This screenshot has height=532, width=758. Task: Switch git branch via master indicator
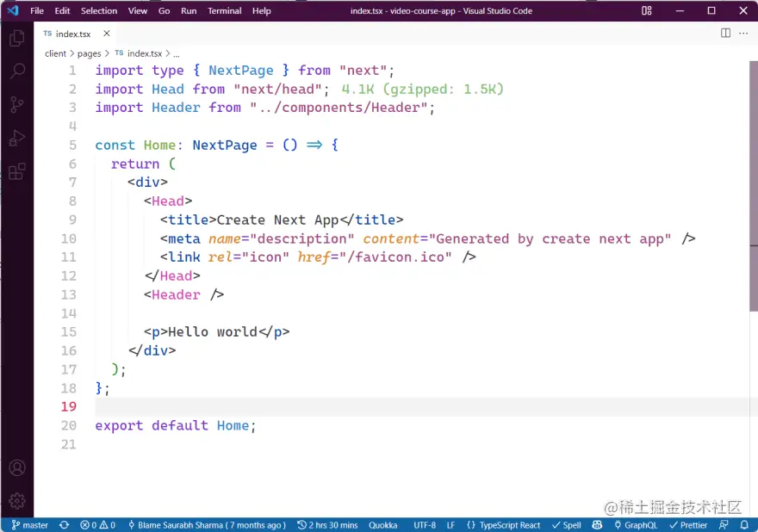click(30, 525)
